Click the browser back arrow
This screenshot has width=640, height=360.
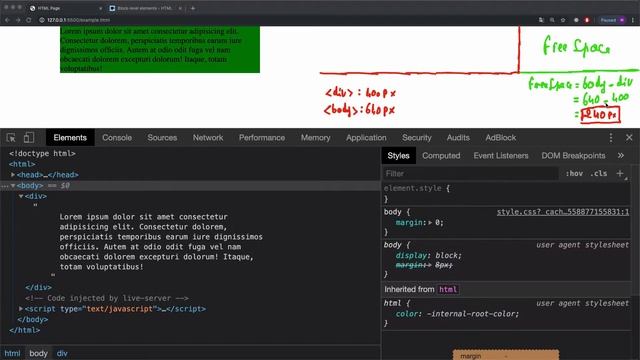[7, 20]
